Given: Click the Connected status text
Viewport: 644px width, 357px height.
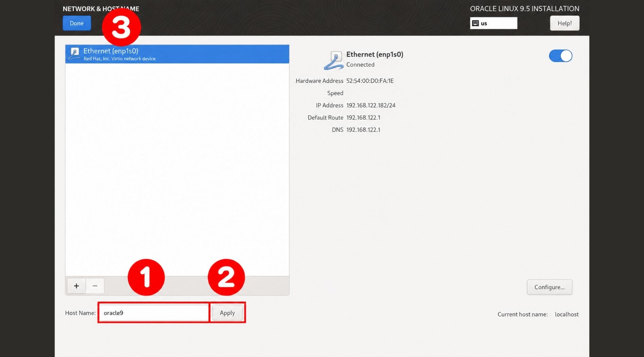Looking at the screenshot, I should click(360, 65).
